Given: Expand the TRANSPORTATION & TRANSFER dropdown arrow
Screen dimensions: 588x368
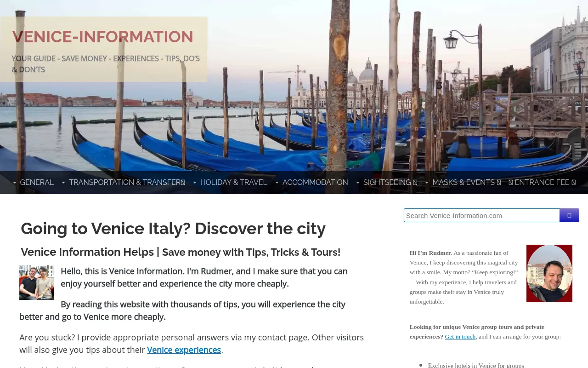Looking at the screenshot, I should 63,183.
